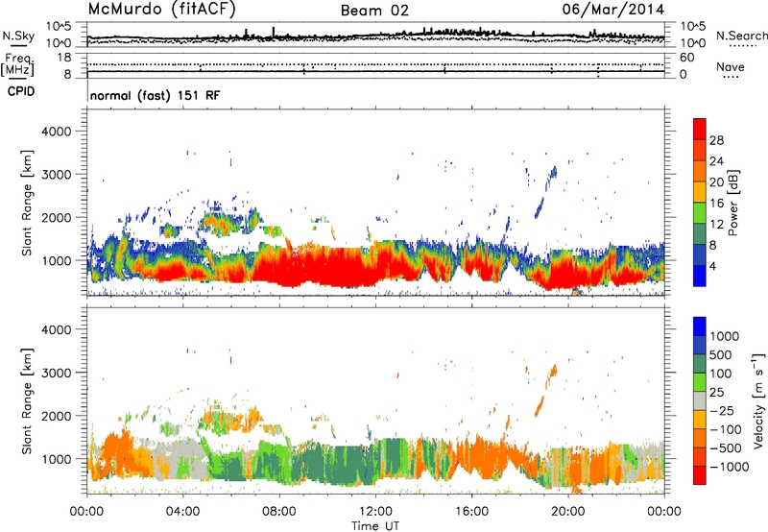Click the '04:00' time axis tick label
Viewport: 768px width, 532px height.
(182, 512)
